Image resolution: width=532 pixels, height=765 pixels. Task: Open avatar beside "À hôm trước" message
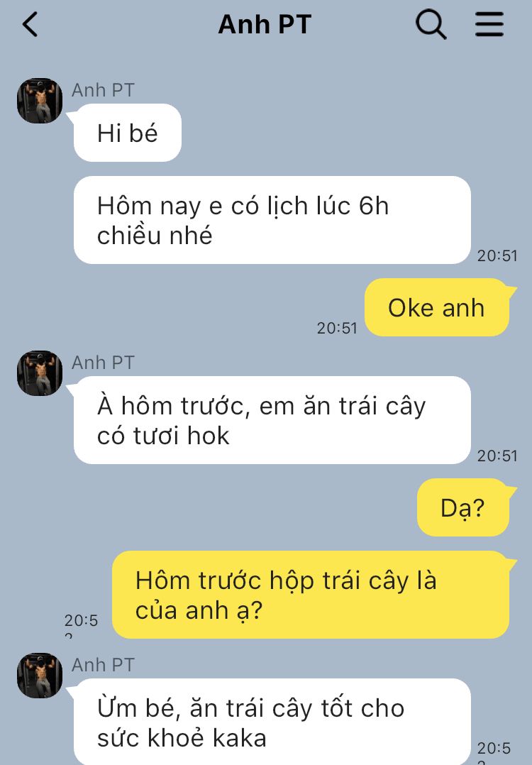[x=40, y=373]
